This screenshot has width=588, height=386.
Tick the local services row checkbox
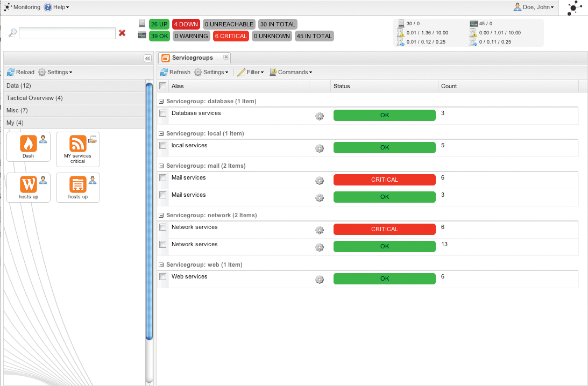[x=163, y=146]
